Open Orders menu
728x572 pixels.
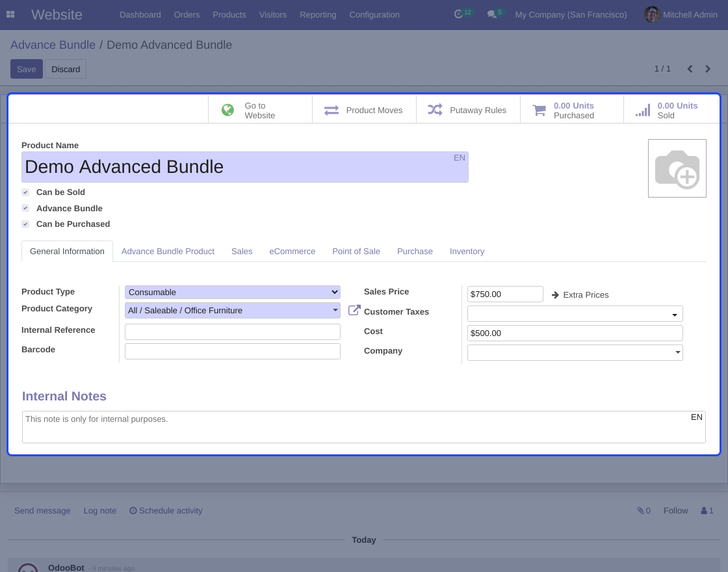[187, 15]
